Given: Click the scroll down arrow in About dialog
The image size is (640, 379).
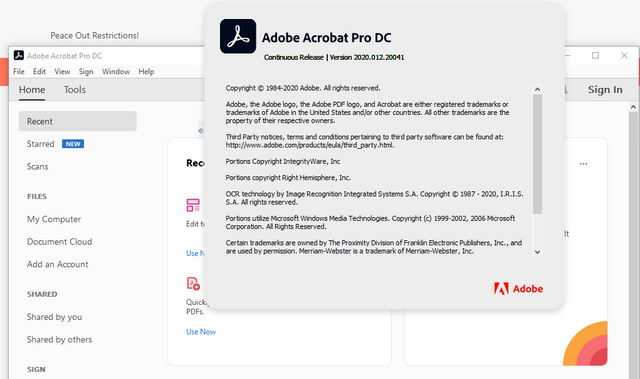Looking at the screenshot, I should click(x=538, y=252).
